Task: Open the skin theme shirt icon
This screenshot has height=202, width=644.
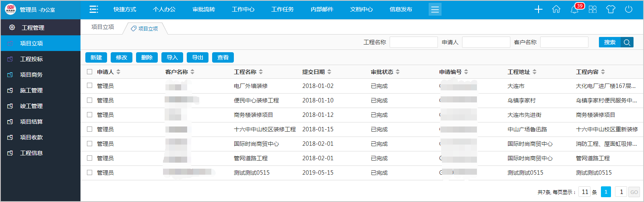Action: [611, 9]
